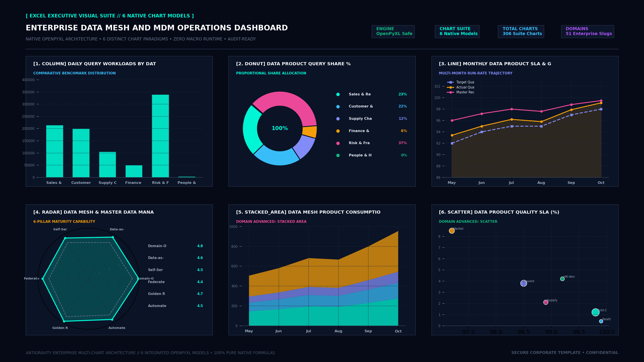
Task: Click the 23% Sales & Re percentage
Action: [x=402, y=95]
